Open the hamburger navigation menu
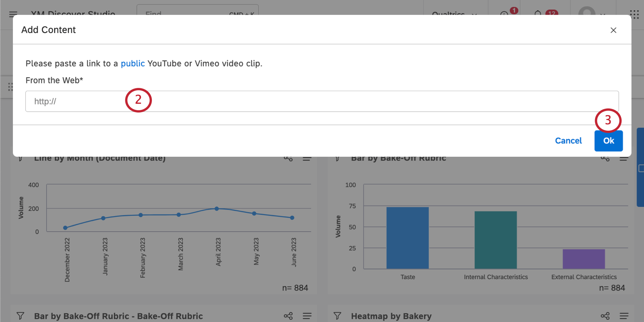This screenshot has height=322, width=644. coord(13,14)
